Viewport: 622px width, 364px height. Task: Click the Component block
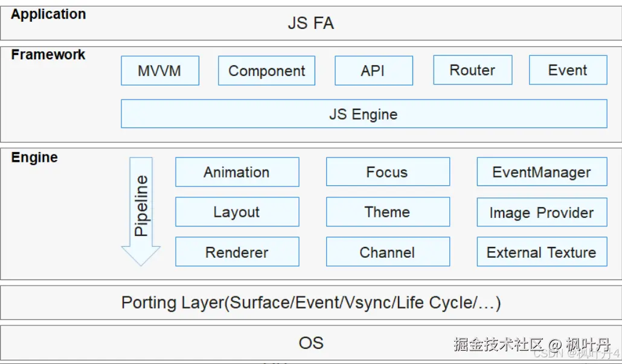pos(266,71)
